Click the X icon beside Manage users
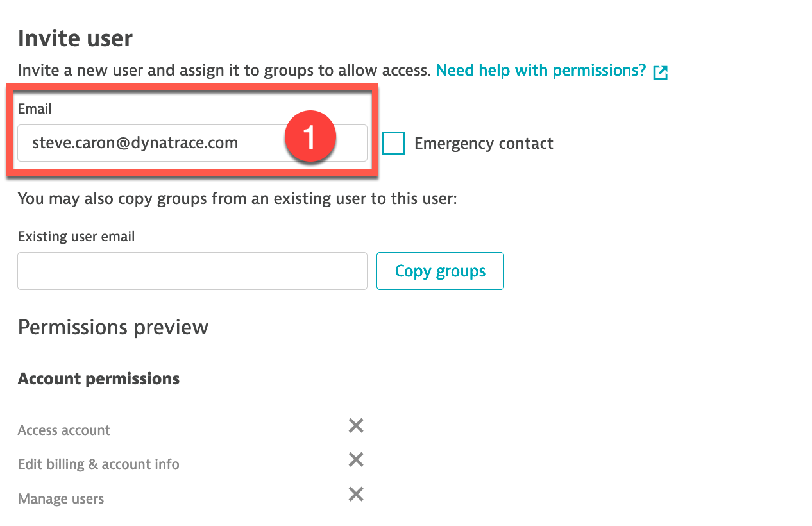The width and height of the screenshot is (812, 526). (x=356, y=494)
